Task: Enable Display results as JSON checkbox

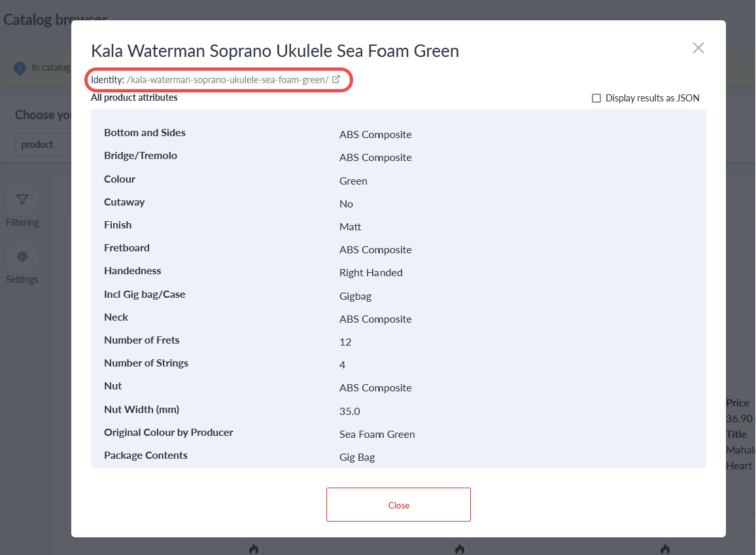Action: [596, 98]
